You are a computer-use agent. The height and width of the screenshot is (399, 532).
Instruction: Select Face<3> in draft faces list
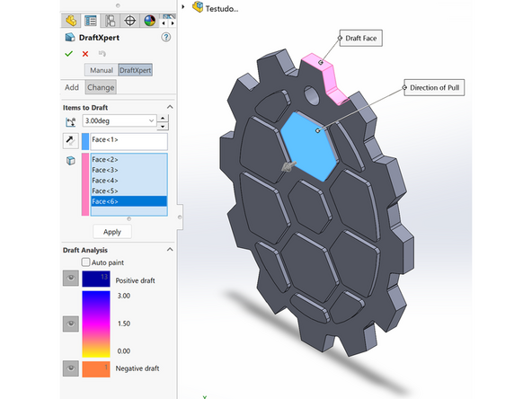point(129,170)
